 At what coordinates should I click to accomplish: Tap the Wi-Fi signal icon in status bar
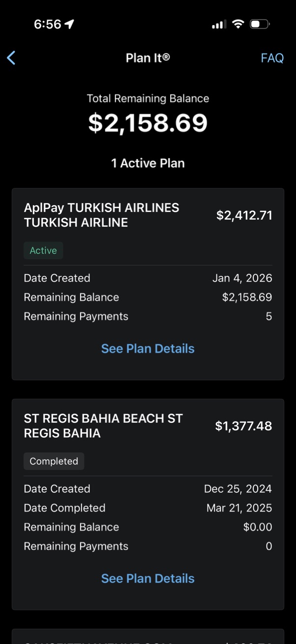[x=238, y=23]
